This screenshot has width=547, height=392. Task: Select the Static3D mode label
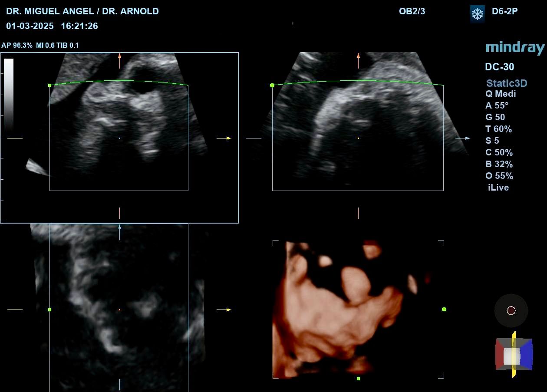coord(507,83)
